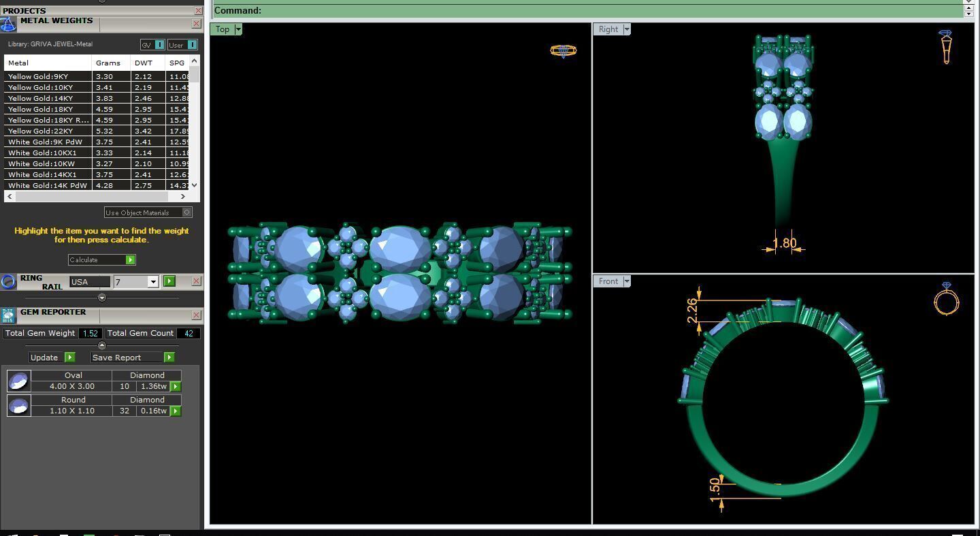980x536 pixels.
Task: Click the green arrow beside Save Report
Action: (169, 357)
